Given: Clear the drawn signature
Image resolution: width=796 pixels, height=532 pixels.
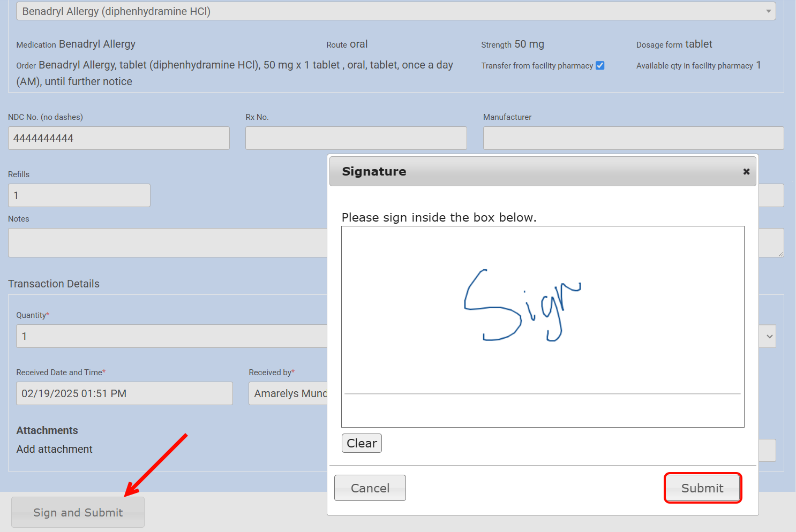Looking at the screenshot, I should point(362,443).
